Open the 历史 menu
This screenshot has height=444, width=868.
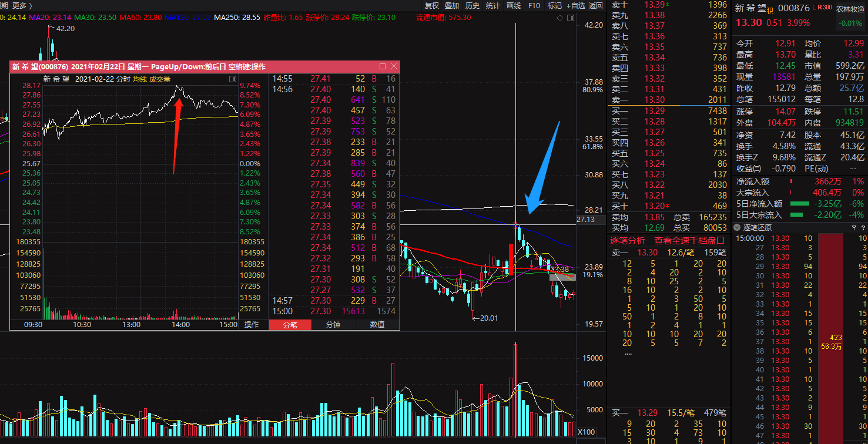click(x=472, y=5)
